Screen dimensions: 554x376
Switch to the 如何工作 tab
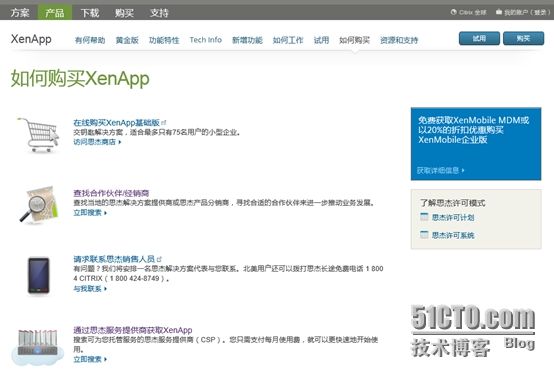coord(288,40)
